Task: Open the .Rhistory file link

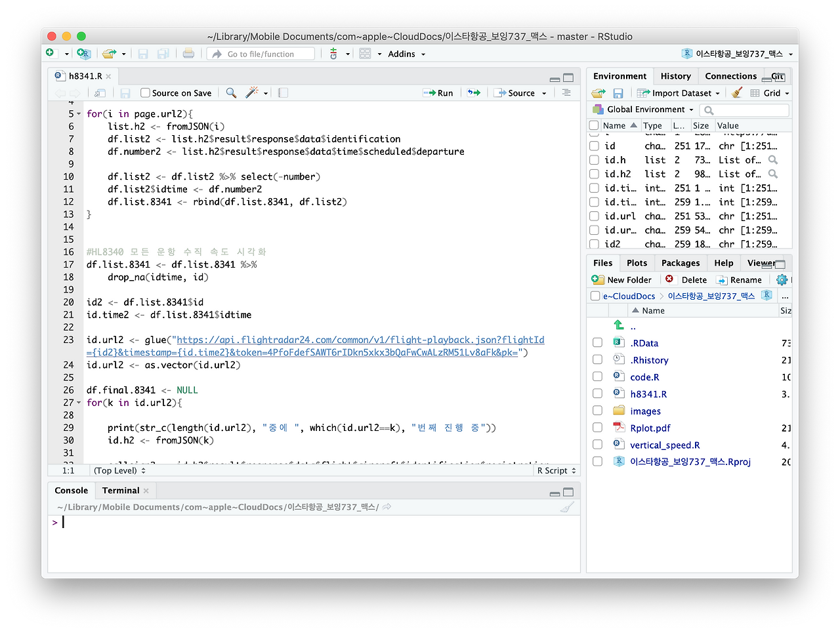Action: pos(649,360)
